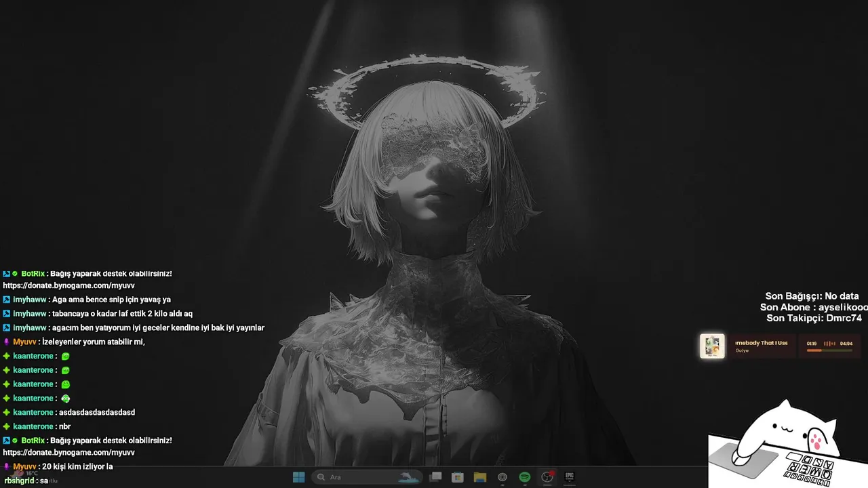The width and height of the screenshot is (868, 488).
Task: Click the artist name Gotye
Action: [742, 350]
